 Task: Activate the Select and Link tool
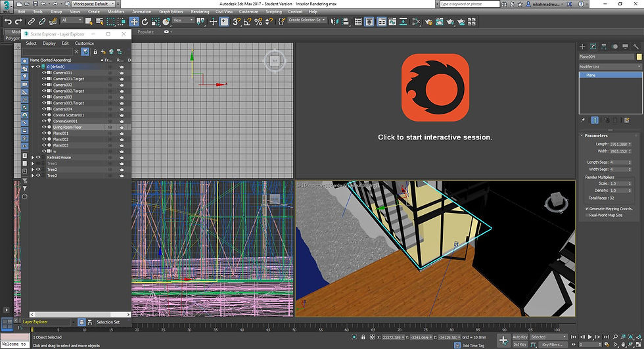32,21
